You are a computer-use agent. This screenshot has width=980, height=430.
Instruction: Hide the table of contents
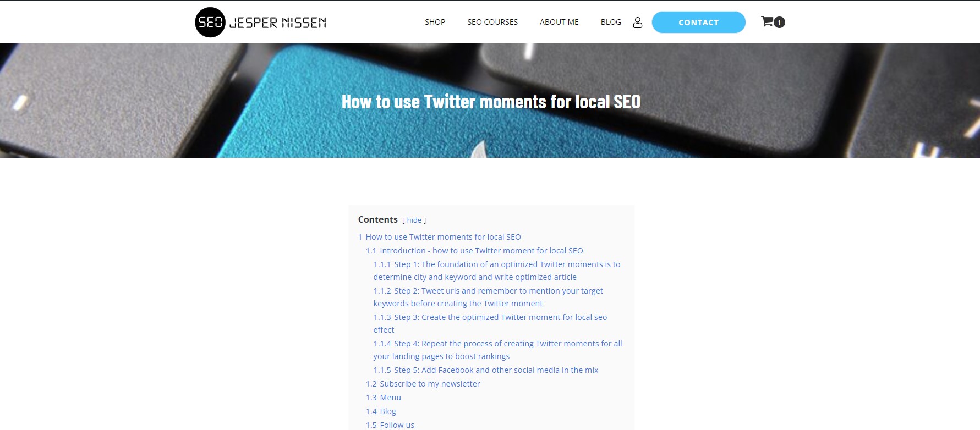pos(414,220)
